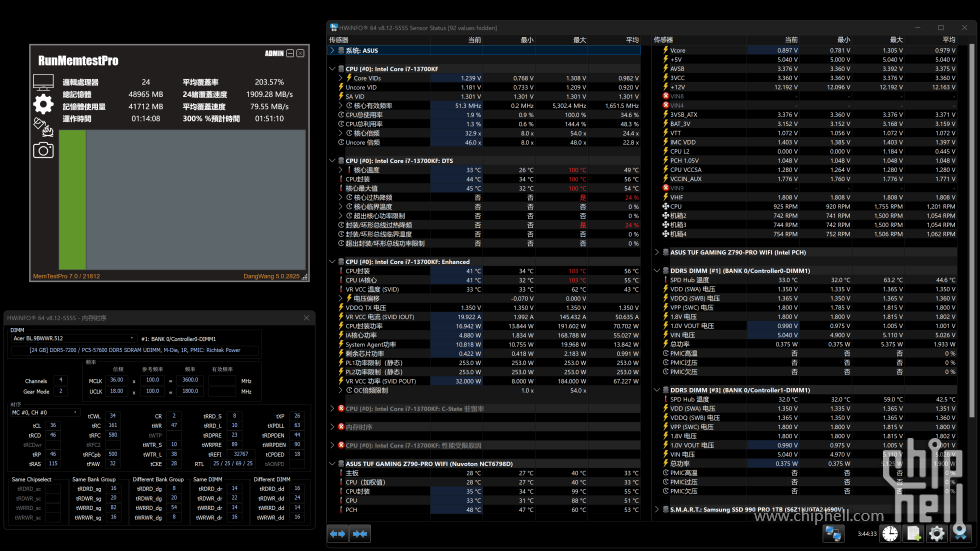Screen dimensions: 980x551
Task: Click thermometer icon beside PCH temperature row
Action: coord(341,510)
